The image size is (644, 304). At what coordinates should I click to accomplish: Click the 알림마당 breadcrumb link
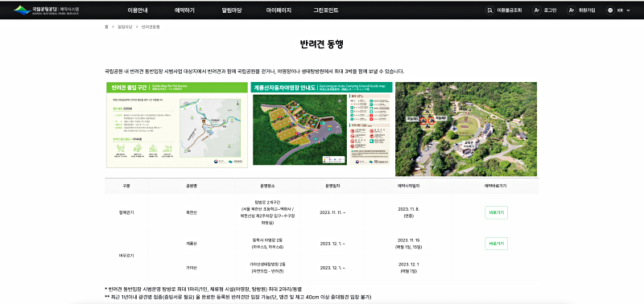point(124,27)
